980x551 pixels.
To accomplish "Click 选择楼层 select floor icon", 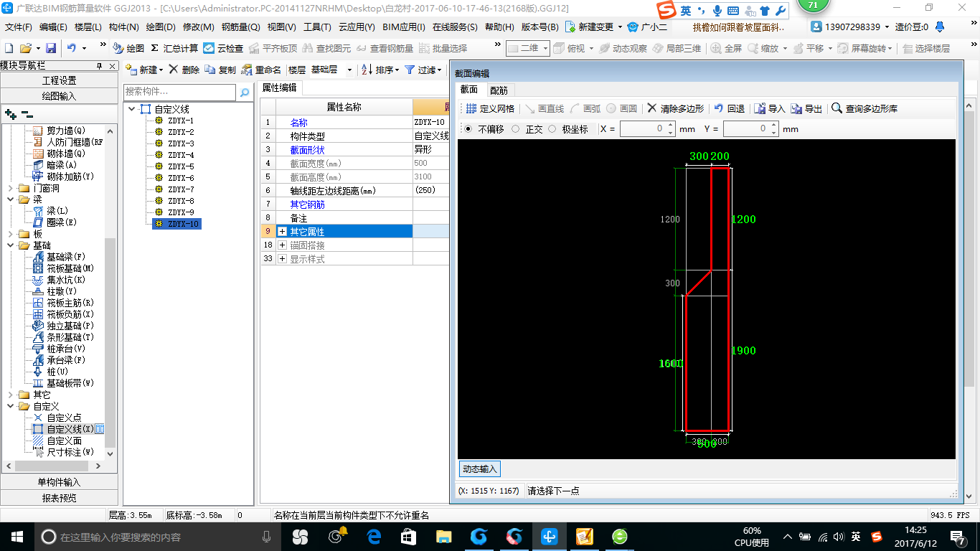I will (926, 48).
